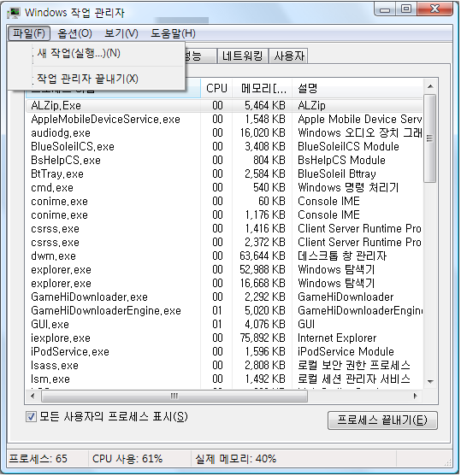Viewport: 461px width, 476px height.
Task: Select the csrss.exe row using 1,416 KB
Action: tap(224, 228)
